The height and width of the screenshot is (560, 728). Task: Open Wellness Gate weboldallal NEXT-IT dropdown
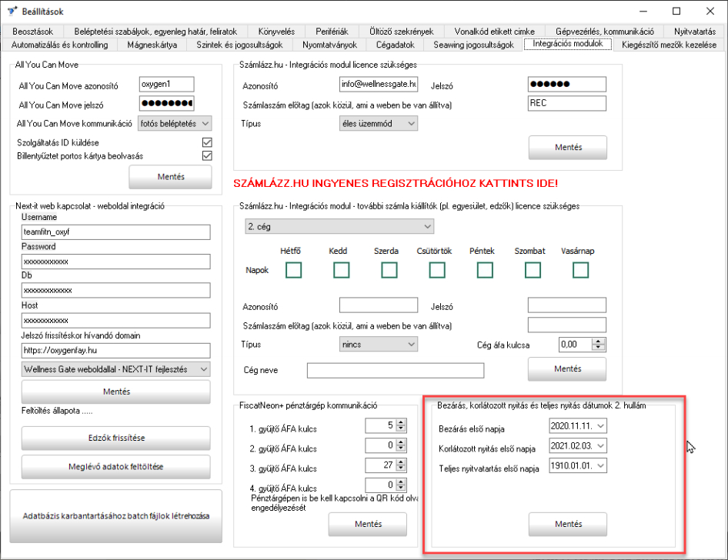(116, 369)
